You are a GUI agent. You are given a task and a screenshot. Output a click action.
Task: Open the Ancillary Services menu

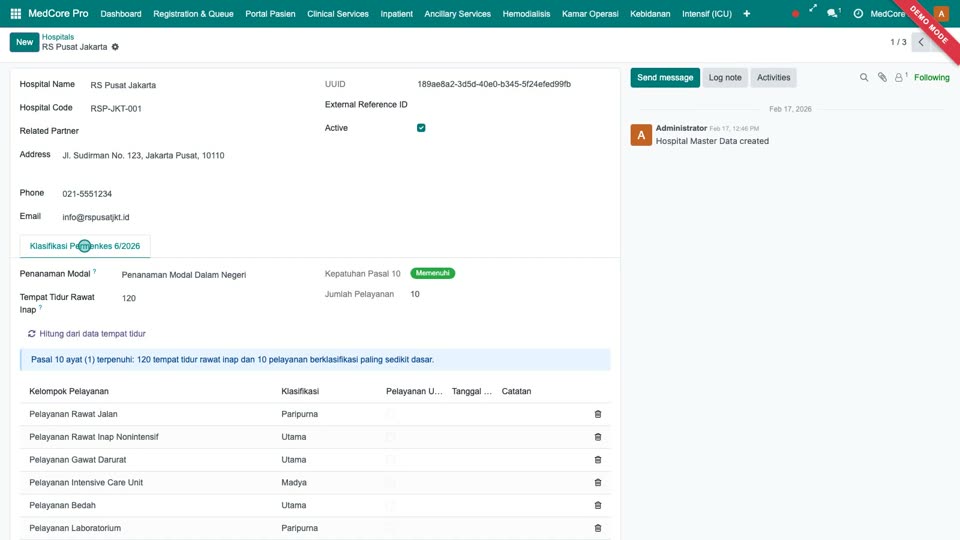pos(457,13)
